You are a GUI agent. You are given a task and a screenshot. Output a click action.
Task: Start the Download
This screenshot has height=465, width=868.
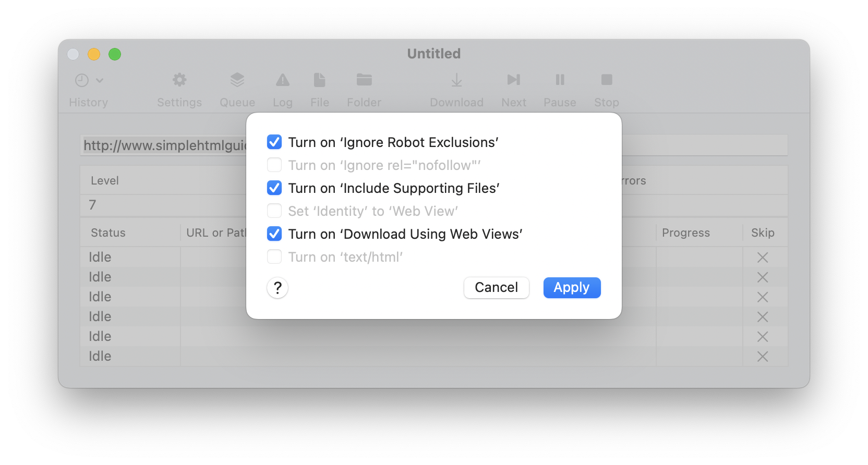pos(456,89)
